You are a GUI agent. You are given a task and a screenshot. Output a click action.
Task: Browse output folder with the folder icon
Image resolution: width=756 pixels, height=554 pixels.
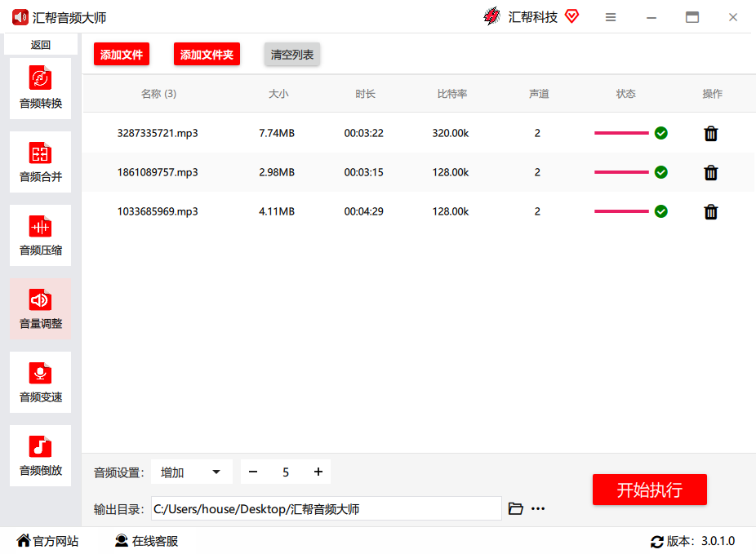pyautogui.click(x=515, y=508)
